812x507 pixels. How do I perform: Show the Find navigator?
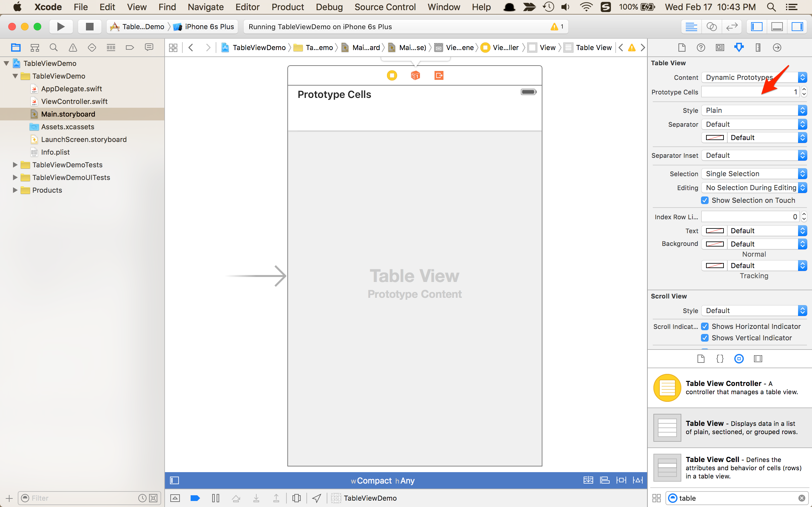[x=54, y=48]
